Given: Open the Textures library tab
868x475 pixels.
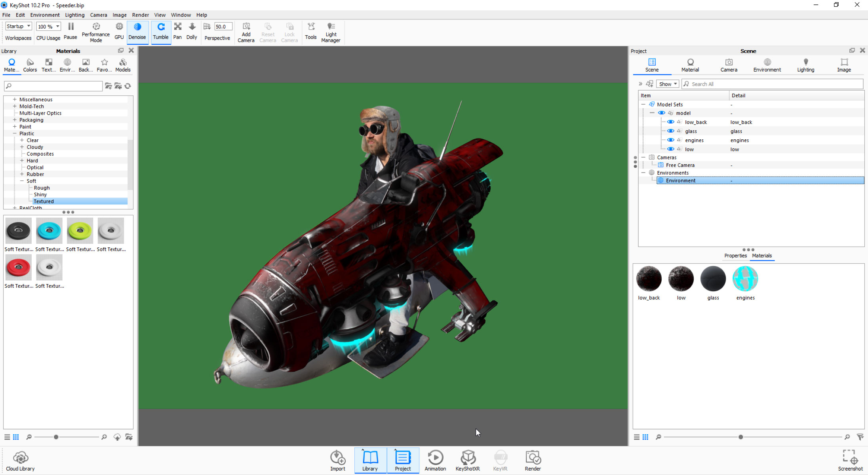Looking at the screenshot, I should 48,65.
